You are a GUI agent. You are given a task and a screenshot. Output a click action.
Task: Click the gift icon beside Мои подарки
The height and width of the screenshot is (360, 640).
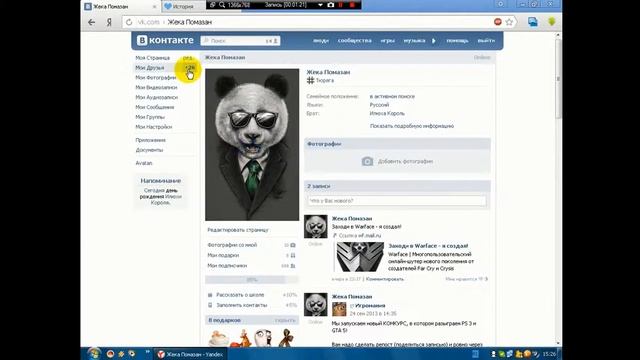293,255
